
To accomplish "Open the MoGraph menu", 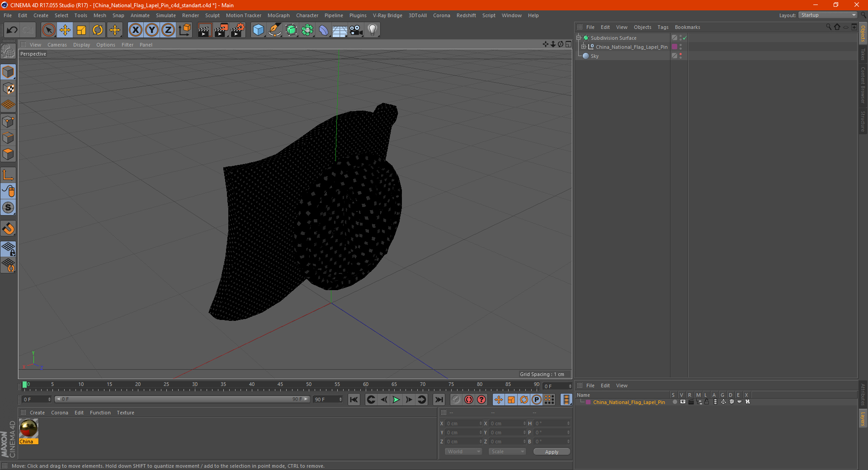I will [x=278, y=15].
